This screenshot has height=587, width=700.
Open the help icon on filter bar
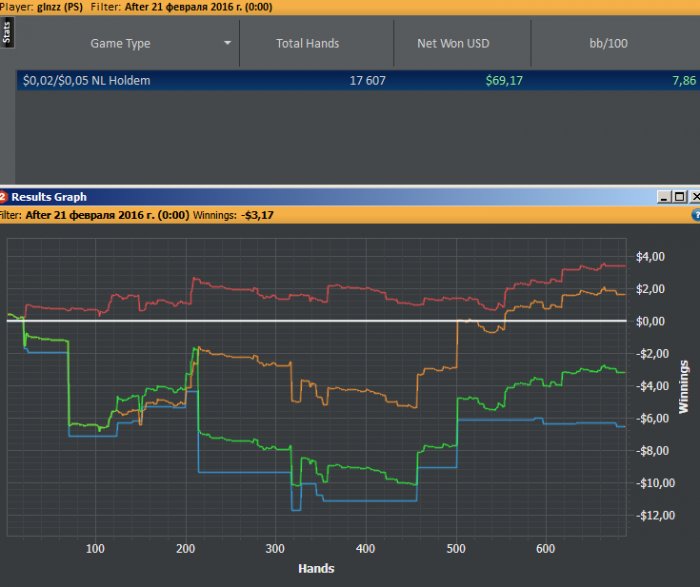[x=695, y=214]
